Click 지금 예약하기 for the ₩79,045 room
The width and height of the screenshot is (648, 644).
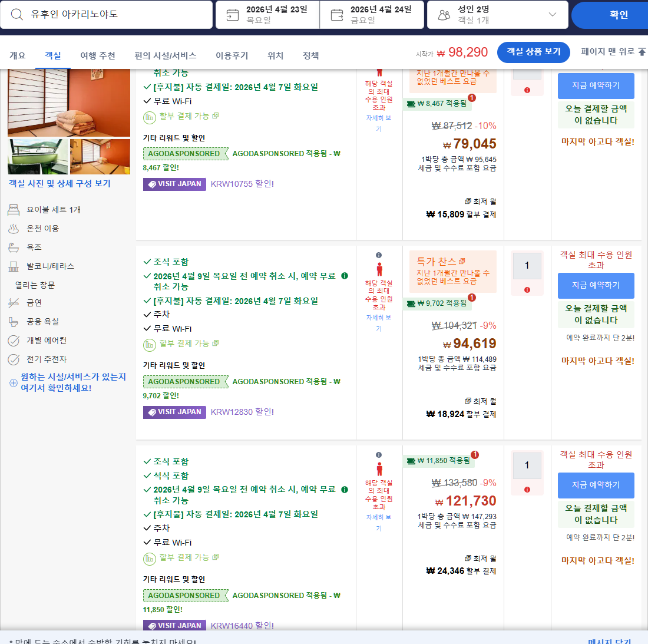(596, 86)
